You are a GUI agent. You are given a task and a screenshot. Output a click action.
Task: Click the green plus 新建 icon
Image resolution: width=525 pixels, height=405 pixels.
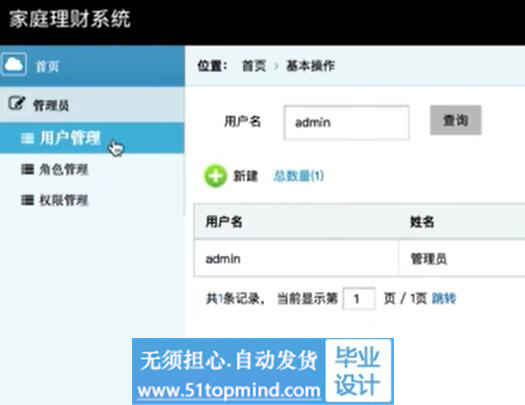(215, 176)
